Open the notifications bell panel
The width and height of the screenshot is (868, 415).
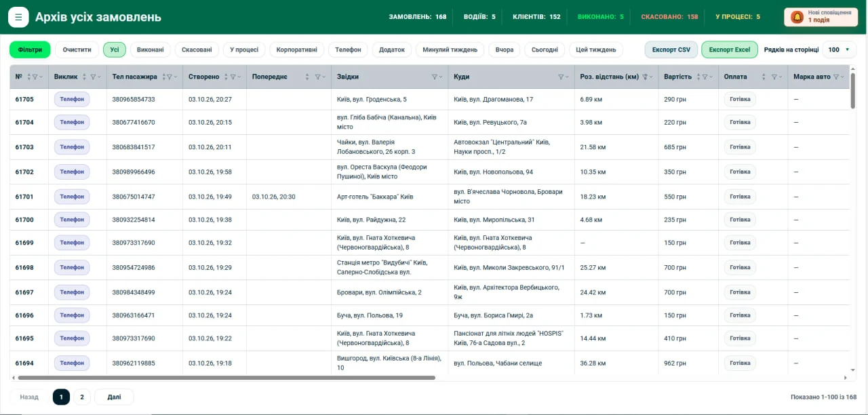pyautogui.click(x=797, y=17)
